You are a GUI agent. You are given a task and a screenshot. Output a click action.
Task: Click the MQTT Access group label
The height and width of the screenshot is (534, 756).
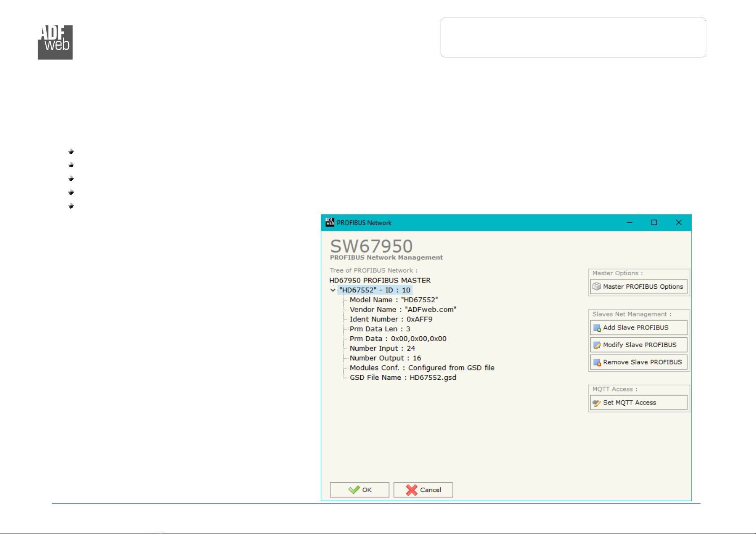point(615,389)
